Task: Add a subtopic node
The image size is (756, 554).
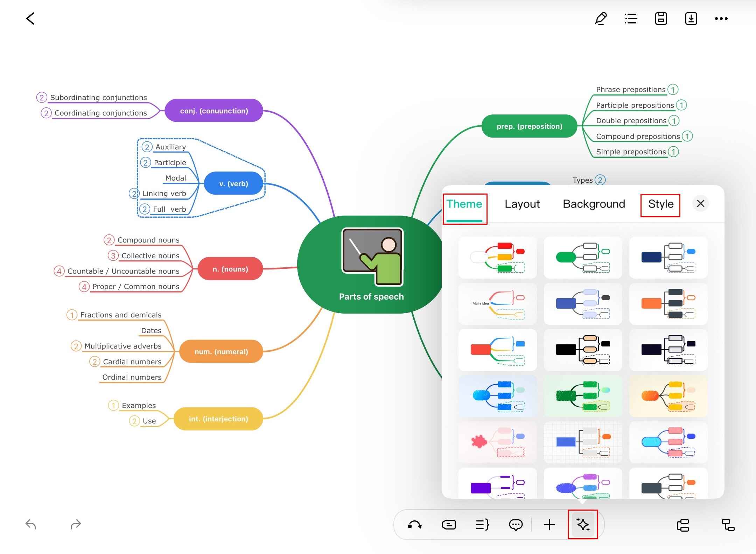Action: 728,525
